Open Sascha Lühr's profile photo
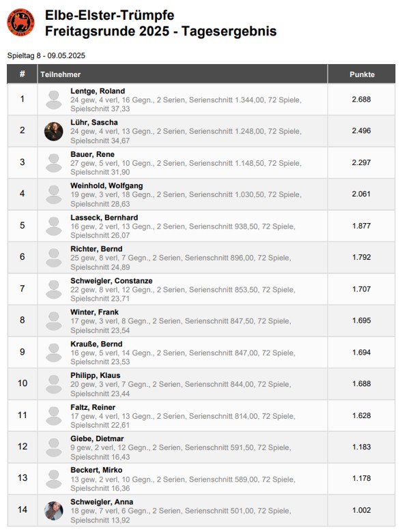Screen dimensions: 402x532 coord(54,132)
